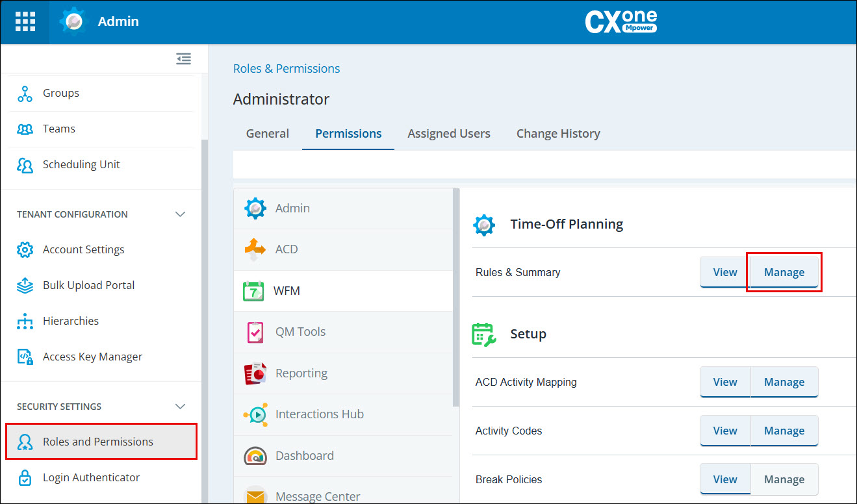
Task: Select the ACD module icon
Action: 255,249
